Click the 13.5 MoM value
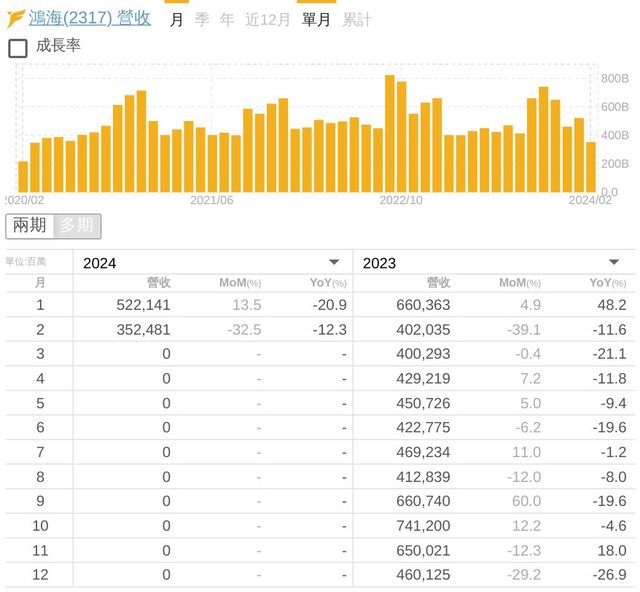640x592 pixels. tap(247, 305)
